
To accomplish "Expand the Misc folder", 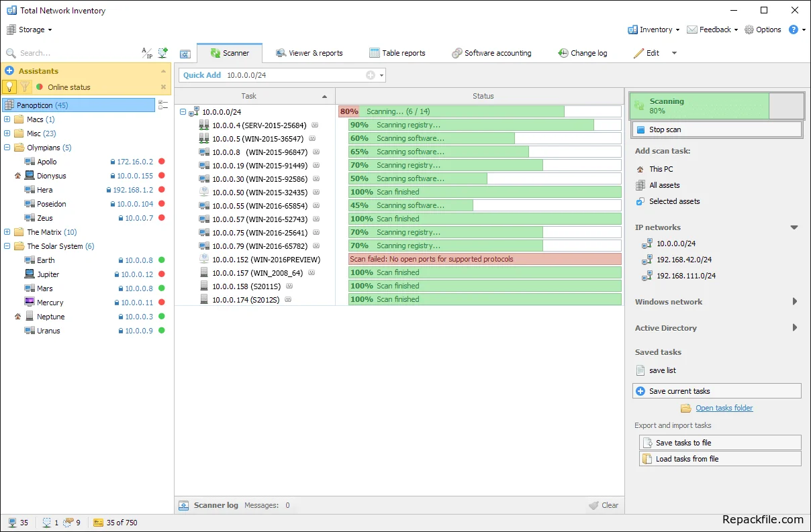I will pyautogui.click(x=7, y=134).
